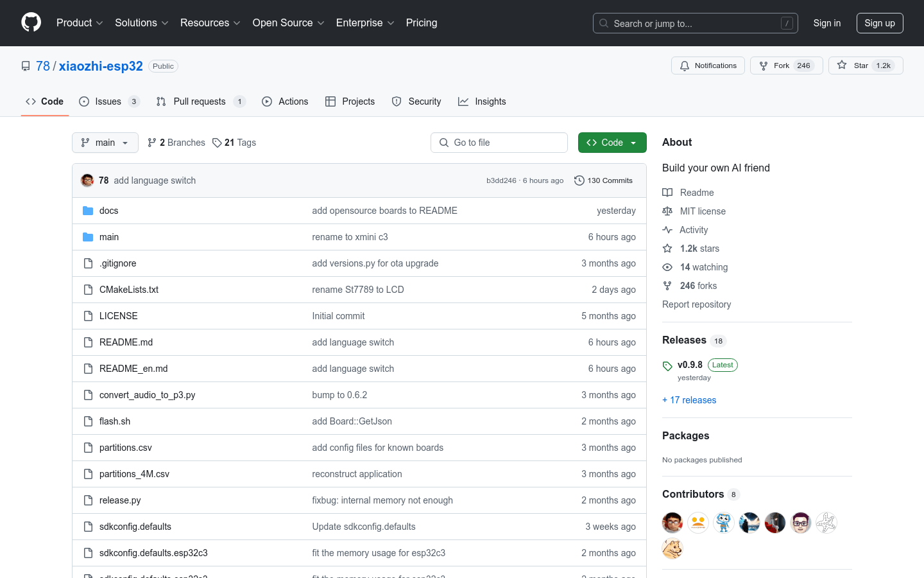Click the main folder icon
This screenshot has width=924, height=578.
(88, 237)
